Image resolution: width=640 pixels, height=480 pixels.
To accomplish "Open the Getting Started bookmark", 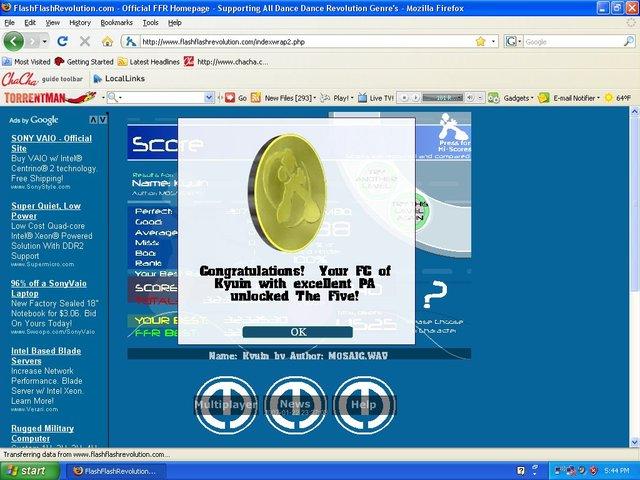I will pyautogui.click(x=84, y=62).
